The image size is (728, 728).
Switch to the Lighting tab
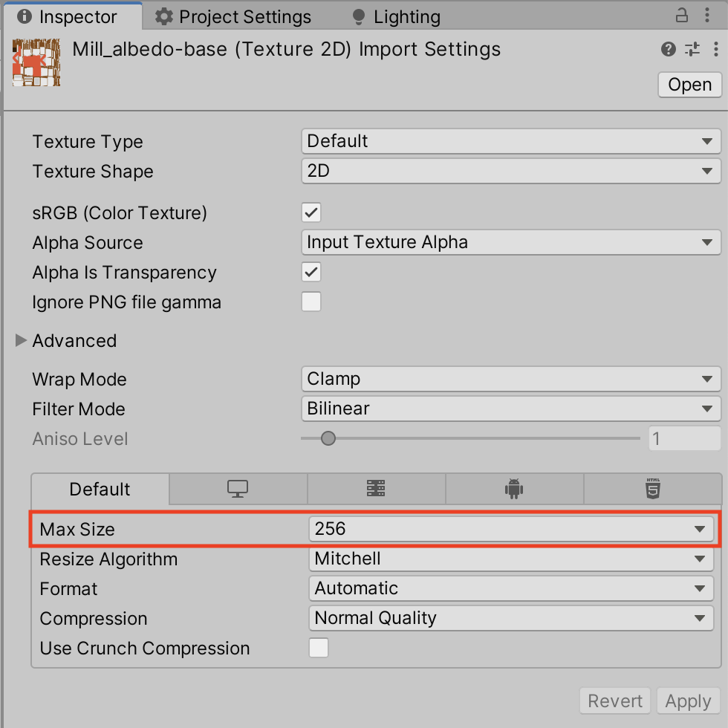click(x=396, y=16)
